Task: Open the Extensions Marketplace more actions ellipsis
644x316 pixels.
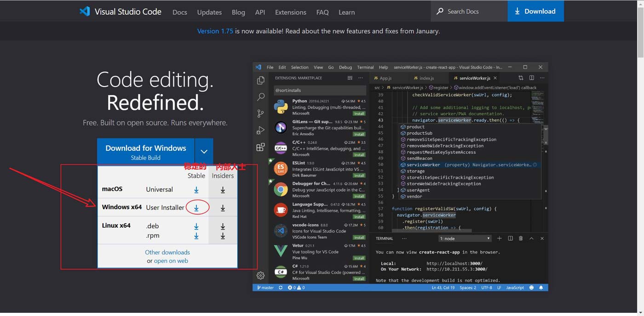Action: tap(361, 78)
